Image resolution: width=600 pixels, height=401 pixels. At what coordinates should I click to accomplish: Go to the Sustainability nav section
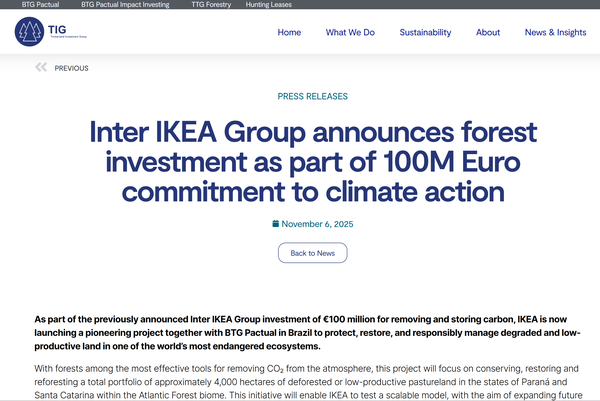coord(425,33)
